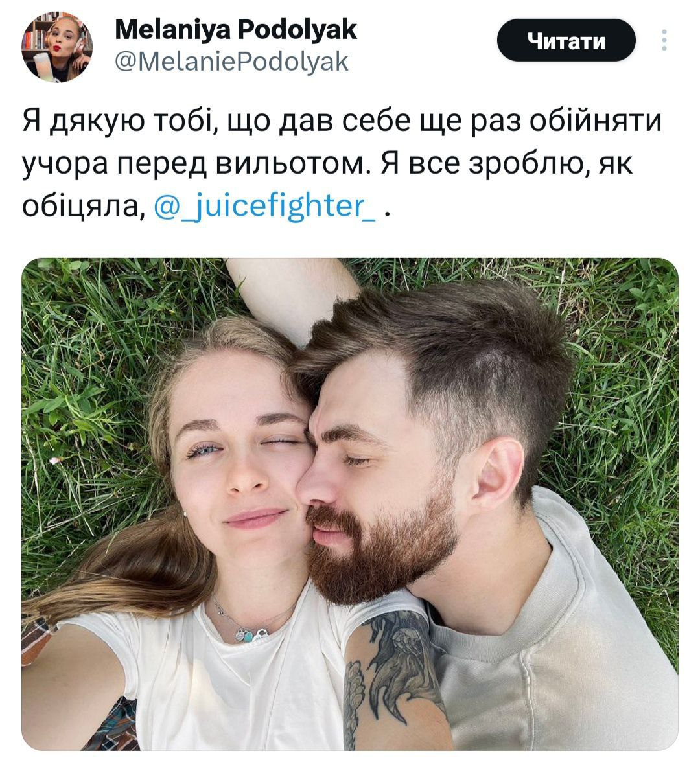
Task: Click the Читати follow button
Action: point(566,40)
